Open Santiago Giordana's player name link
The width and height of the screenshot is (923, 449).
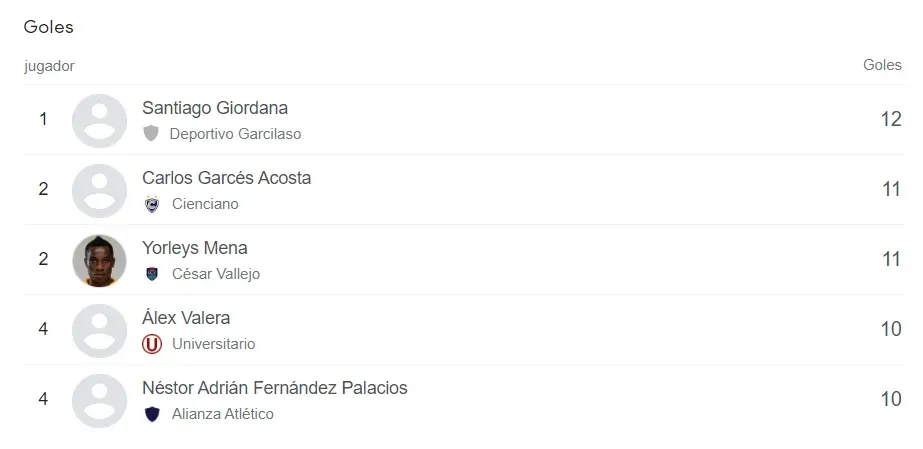(x=215, y=108)
